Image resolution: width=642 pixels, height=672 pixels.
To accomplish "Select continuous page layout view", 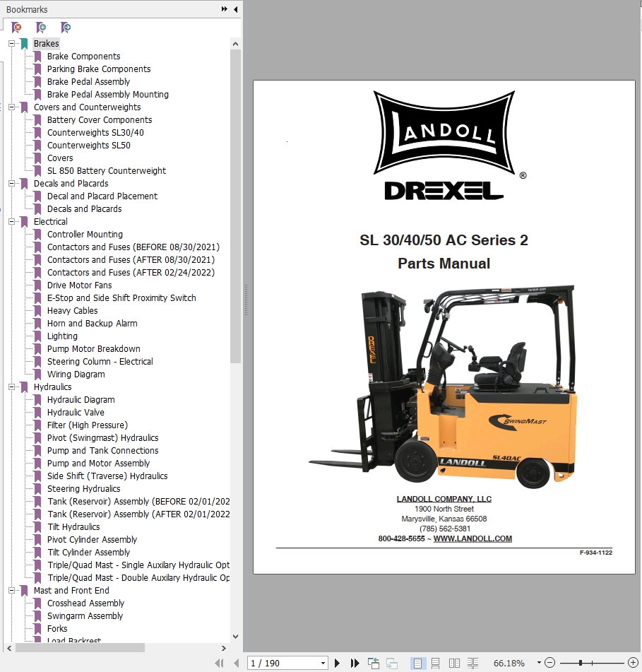I will pyautogui.click(x=436, y=663).
